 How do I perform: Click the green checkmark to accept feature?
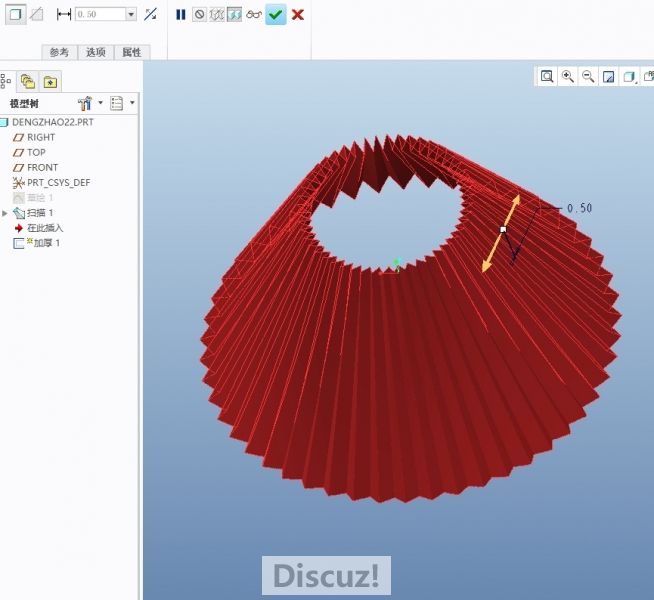[x=275, y=15]
